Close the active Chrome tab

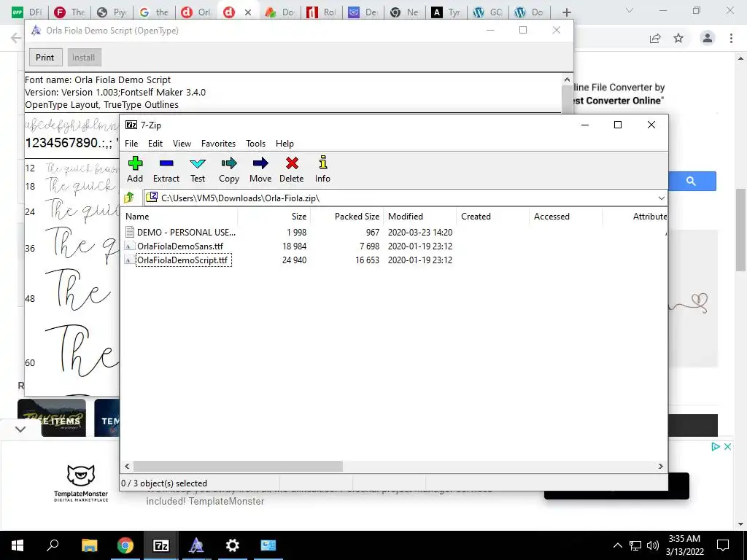[248, 12]
